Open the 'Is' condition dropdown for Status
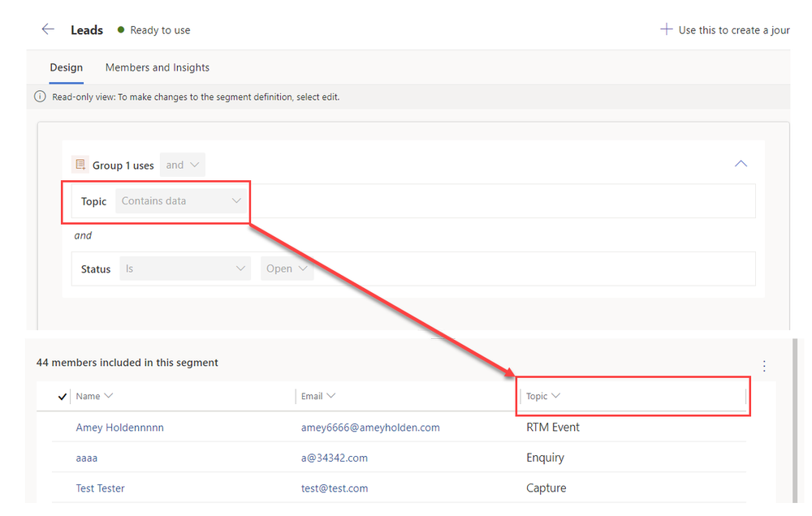The image size is (812, 516). point(184,269)
